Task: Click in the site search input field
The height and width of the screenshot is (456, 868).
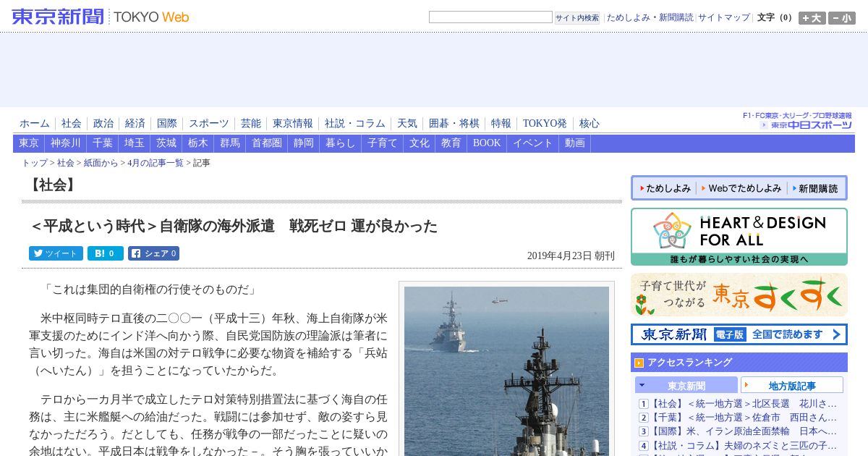Action: 490,17
